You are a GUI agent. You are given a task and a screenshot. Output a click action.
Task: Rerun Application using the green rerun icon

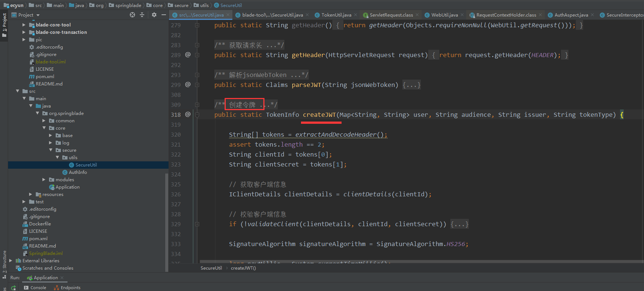14,288
